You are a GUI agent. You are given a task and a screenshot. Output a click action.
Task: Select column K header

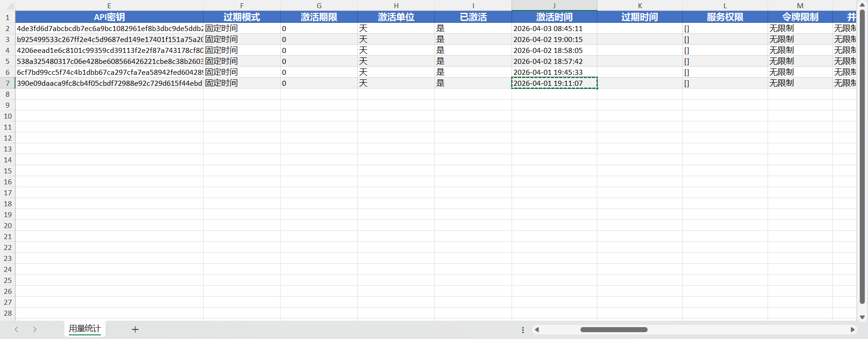click(640, 5)
